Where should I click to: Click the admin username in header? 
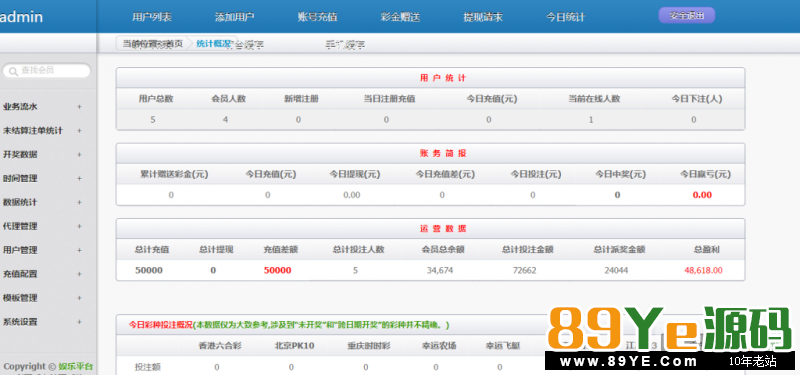pos(21,17)
